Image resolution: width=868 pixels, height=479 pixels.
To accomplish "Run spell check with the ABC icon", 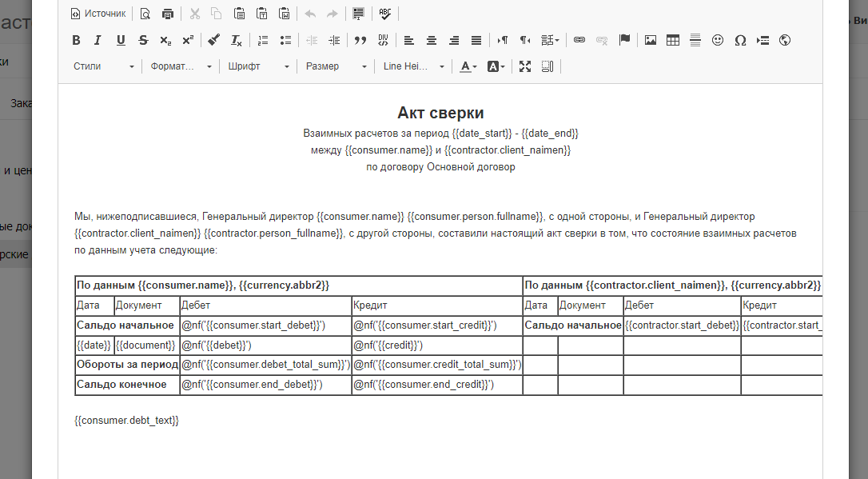I will point(384,14).
